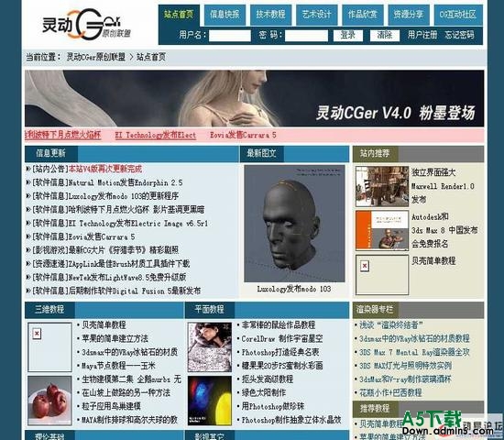This screenshot has width=504, height=440.
Task: Click the Luxology发布modo 103 image caption
Action: pos(294,289)
